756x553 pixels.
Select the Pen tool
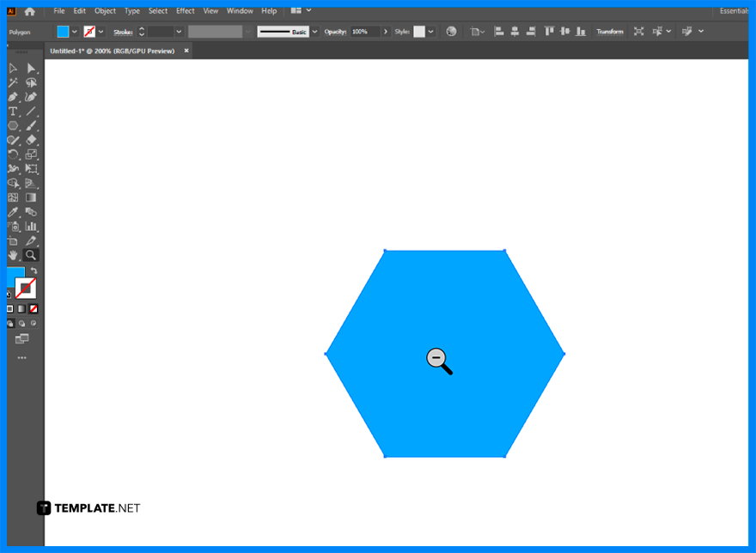point(14,96)
